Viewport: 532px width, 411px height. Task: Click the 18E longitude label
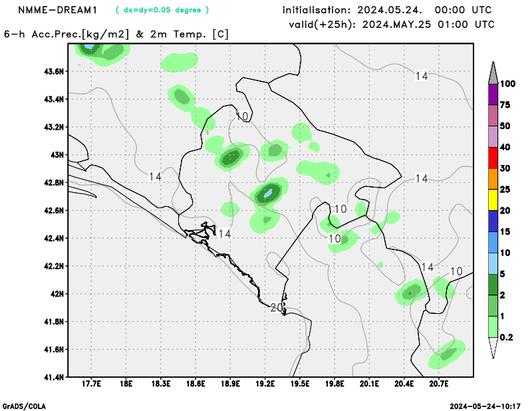coord(126,384)
